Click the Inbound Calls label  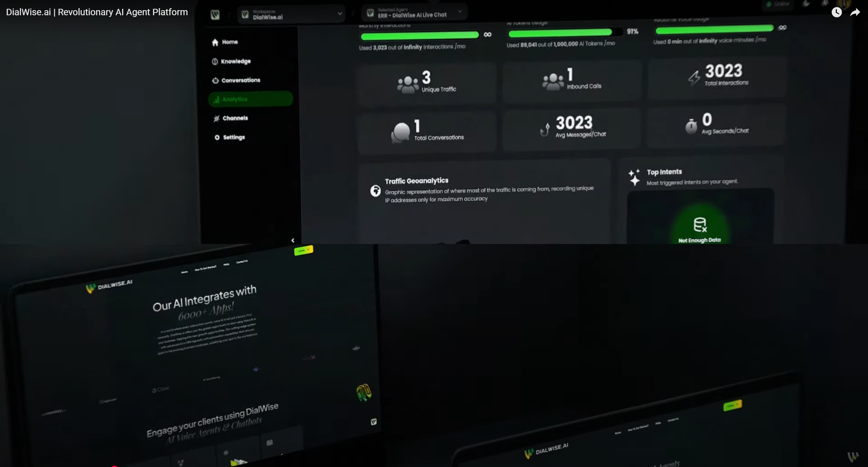(584, 86)
